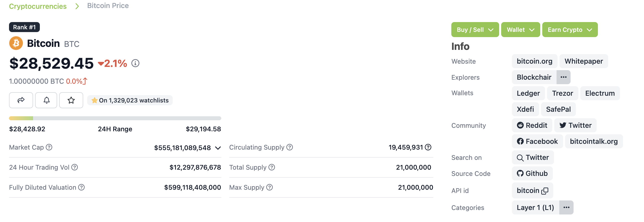Click the price alert bell icon

46,100
